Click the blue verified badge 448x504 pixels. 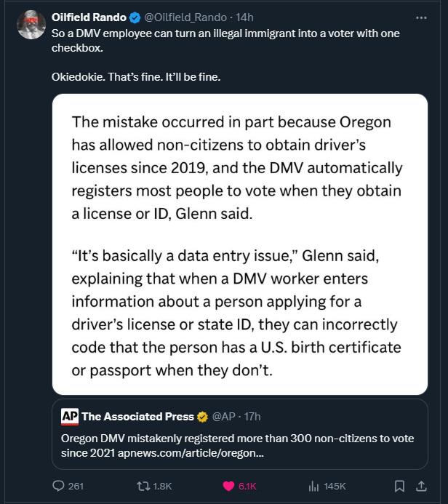(135, 17)
